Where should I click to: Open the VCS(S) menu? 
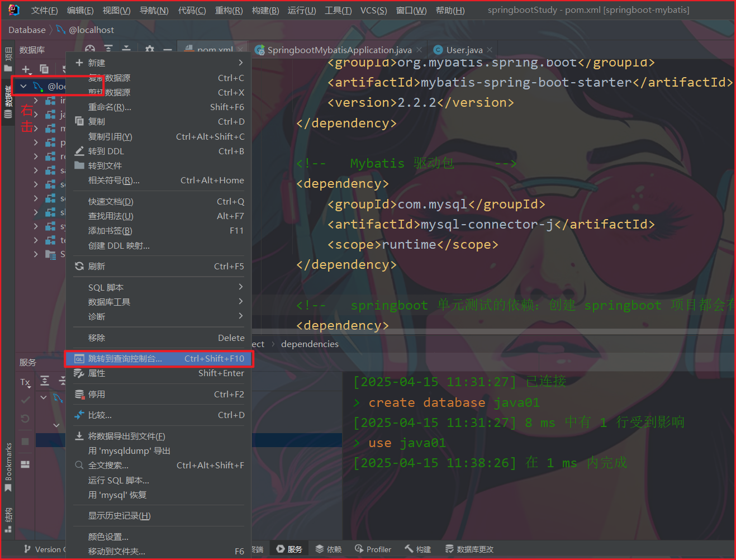click(374, 11)
